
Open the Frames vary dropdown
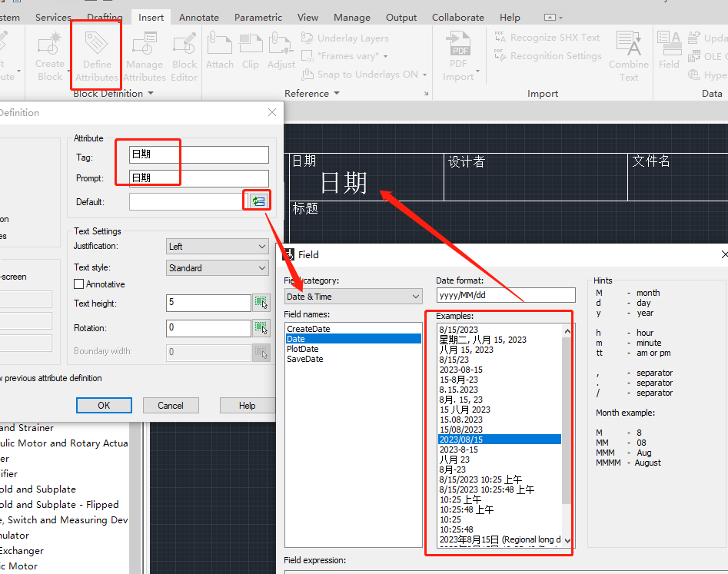tap(385, 56)
